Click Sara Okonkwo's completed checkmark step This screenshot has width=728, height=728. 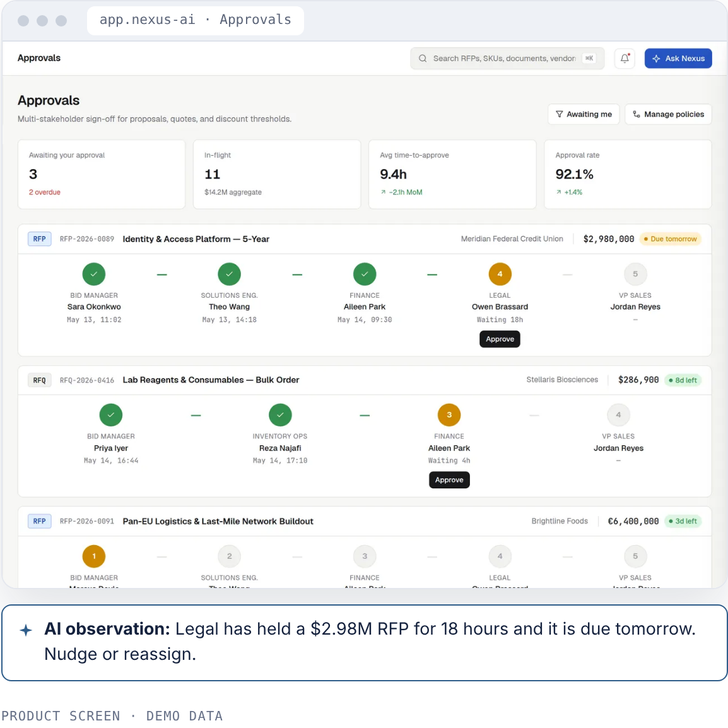point(94,274)
